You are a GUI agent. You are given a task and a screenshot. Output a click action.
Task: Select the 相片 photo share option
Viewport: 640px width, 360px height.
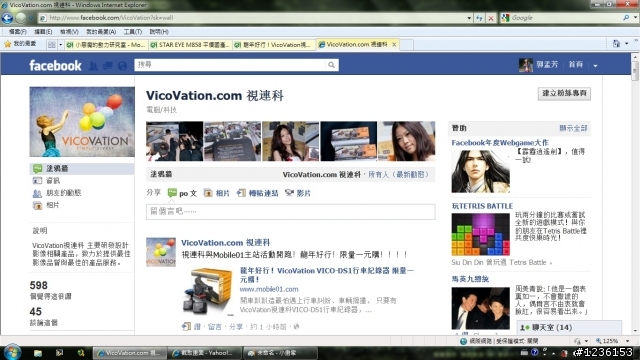point(217,193)
